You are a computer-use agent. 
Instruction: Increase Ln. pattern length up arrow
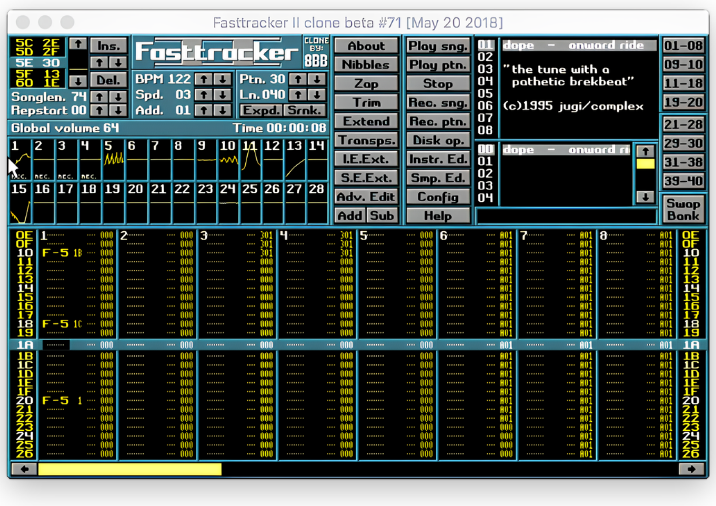298,95
